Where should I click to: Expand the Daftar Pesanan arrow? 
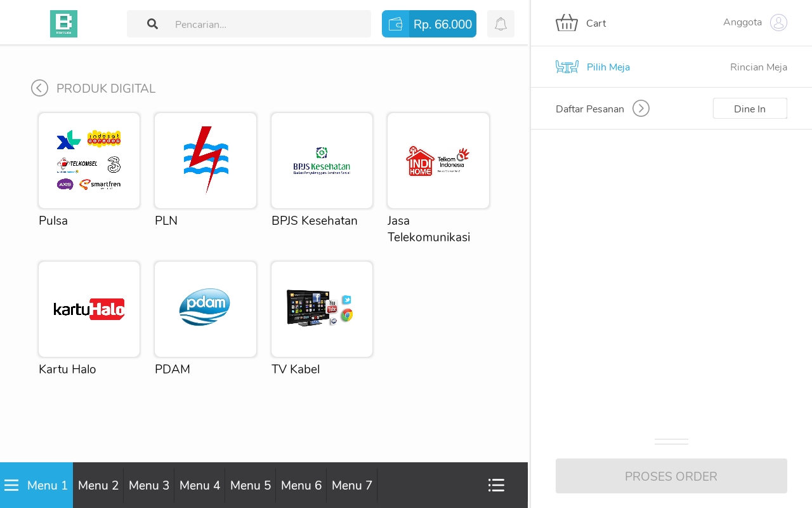pos(641,109)
